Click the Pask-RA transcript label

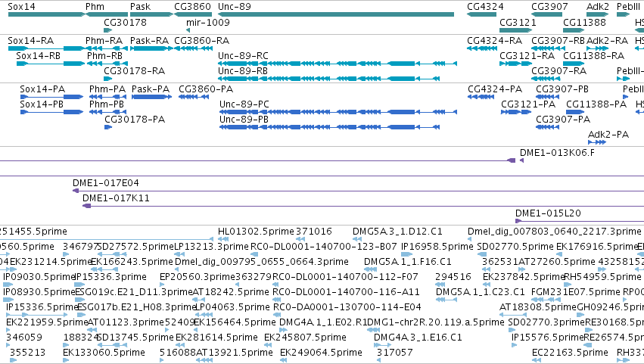(150, 41)
